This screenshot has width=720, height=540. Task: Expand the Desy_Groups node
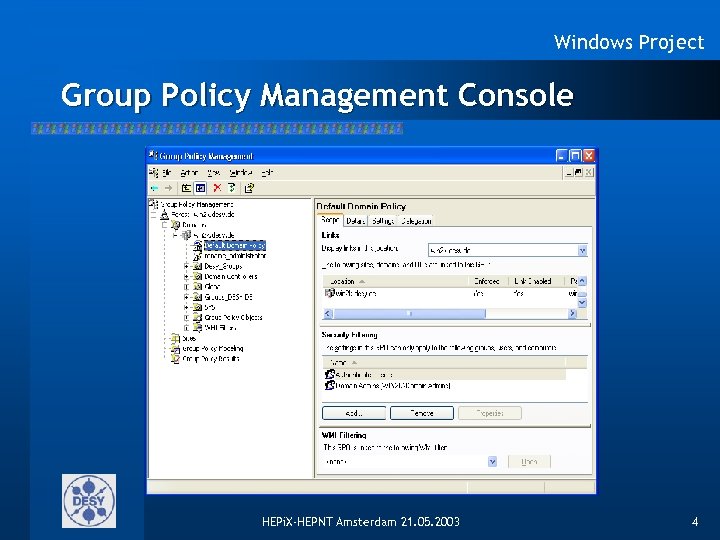click(186, 266)
